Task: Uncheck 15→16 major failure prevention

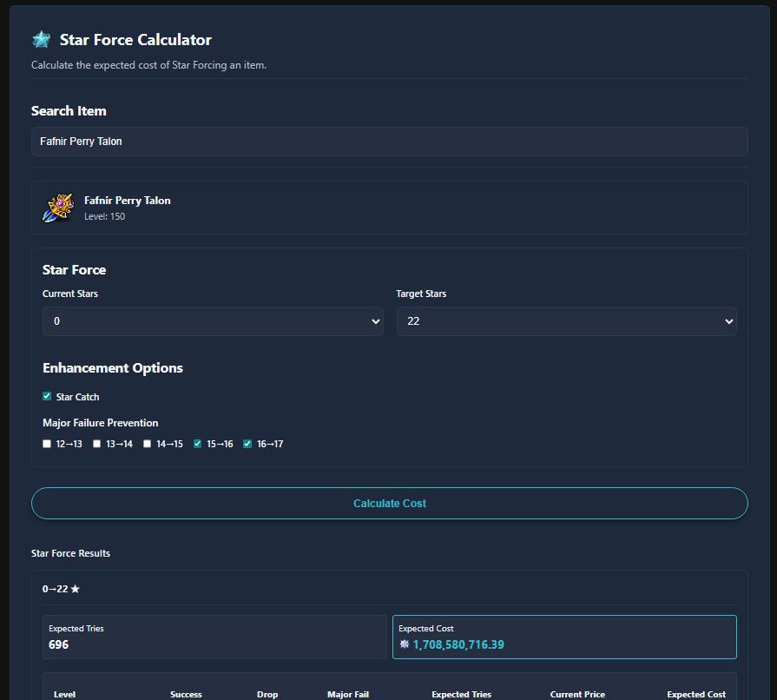Action: click(198, 444)
